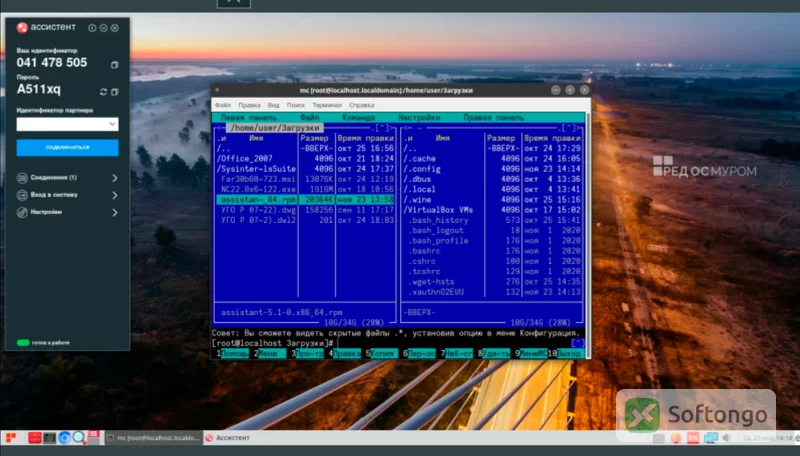Select .bashrc file in right panel

[x=492, y=250]
